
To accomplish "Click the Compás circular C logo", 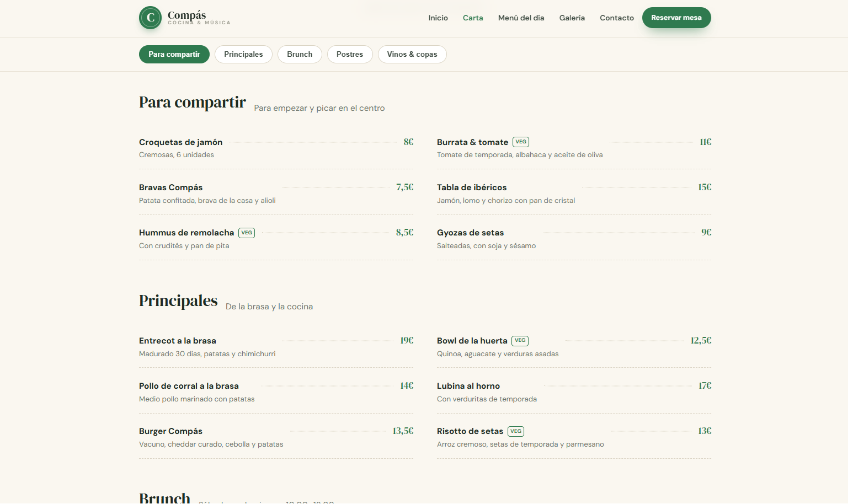I will tap(150, 18).
